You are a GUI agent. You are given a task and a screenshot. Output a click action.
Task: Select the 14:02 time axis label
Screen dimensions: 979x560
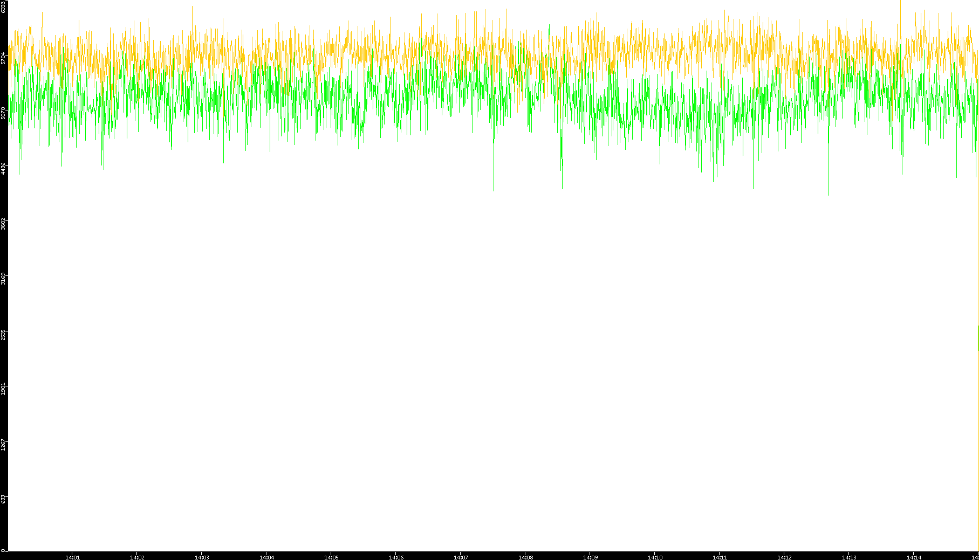click(137, 557)
